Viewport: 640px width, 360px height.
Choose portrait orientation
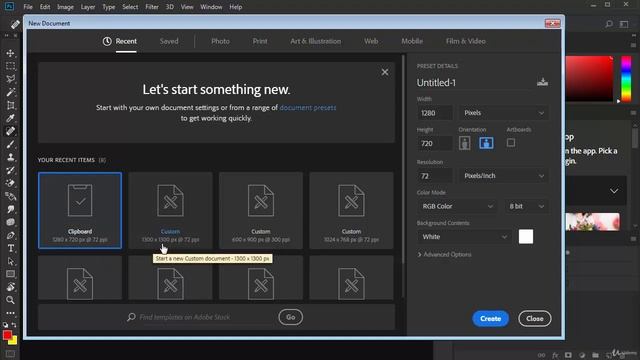464,143
